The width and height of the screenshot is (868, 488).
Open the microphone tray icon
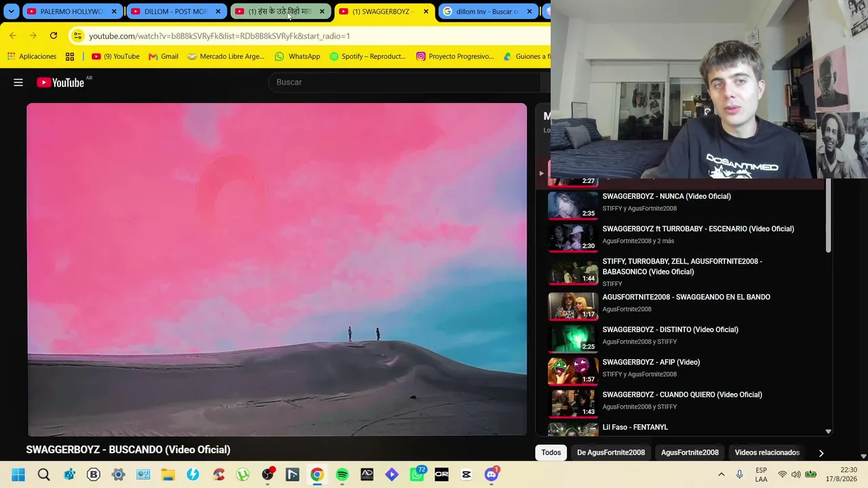740,474
